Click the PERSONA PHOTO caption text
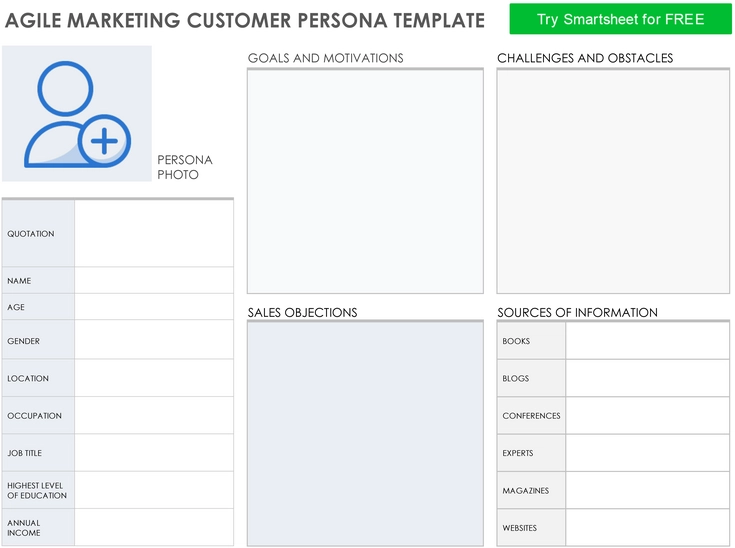The image size is (735, 548). (x=185, y=167)
